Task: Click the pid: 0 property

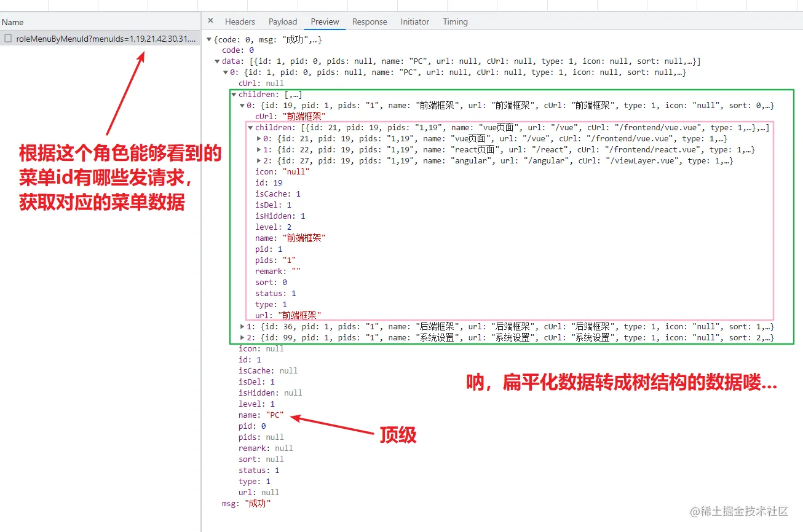Action: pos(252,426)
